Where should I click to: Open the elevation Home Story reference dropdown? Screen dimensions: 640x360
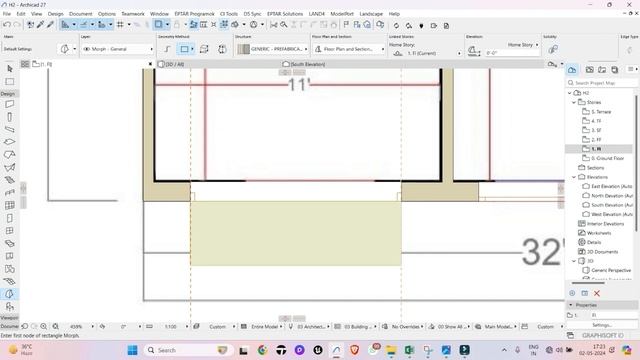[x=522, y=44]
